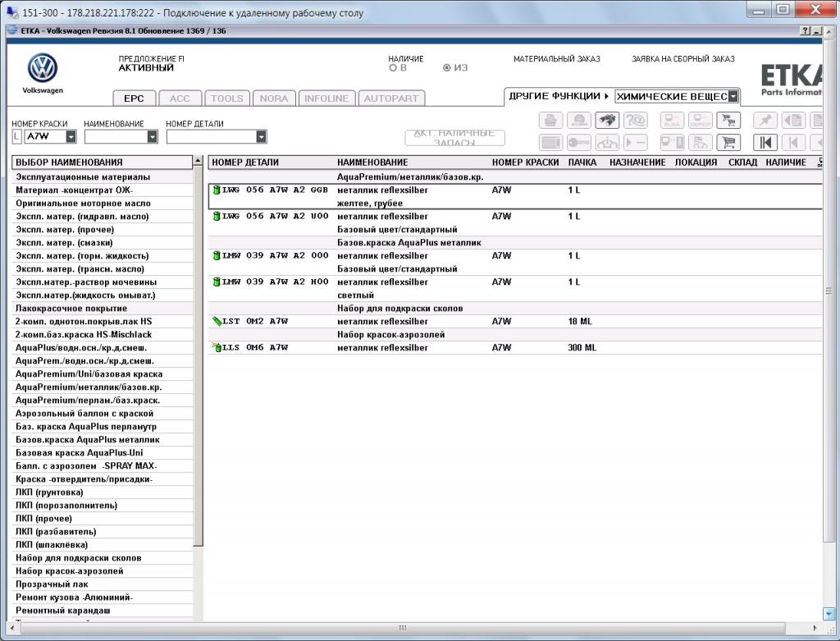Click the vehicle info icon
Screen dimensions: 840x641
pyautogui.click(x=607, y=143)
